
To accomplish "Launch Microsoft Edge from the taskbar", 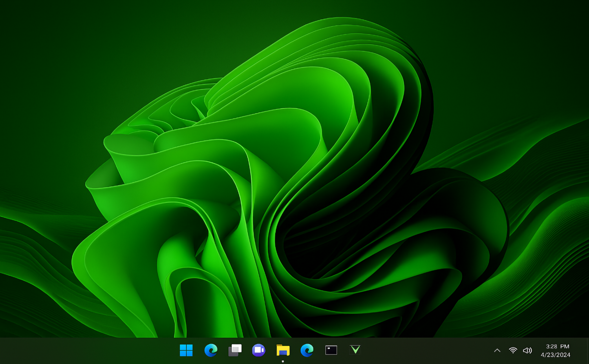I will point(210,350).
